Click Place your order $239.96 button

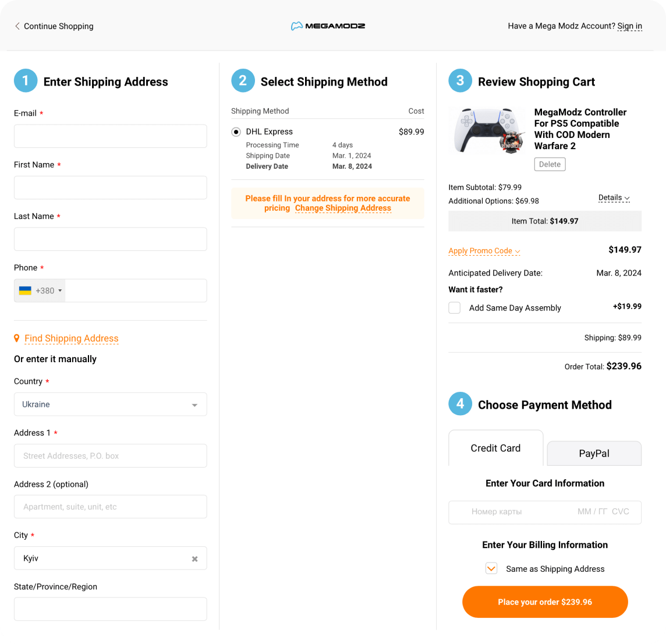[545, 602]
